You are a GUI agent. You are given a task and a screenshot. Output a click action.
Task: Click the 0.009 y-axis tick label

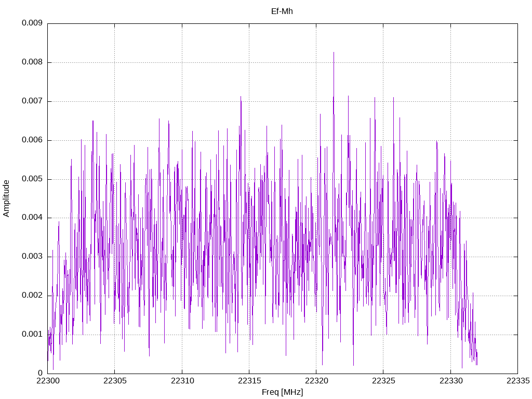(32, 23)
